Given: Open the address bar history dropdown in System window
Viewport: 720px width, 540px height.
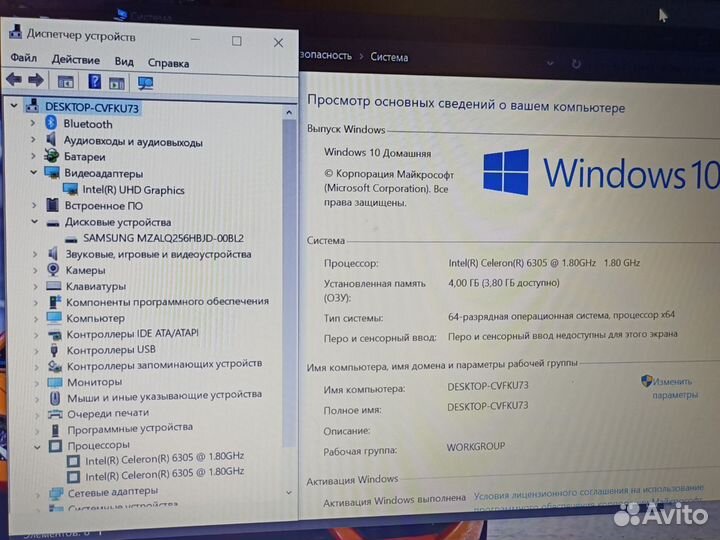Looking at the screenshot, I should (x=550, y=63).
